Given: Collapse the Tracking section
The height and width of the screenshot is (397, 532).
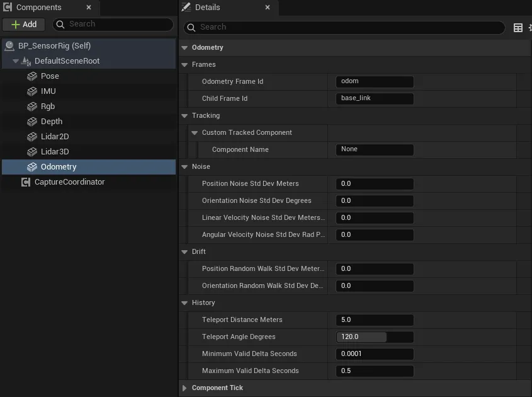Looking at the screenshot, I should [x=184, y=116].
